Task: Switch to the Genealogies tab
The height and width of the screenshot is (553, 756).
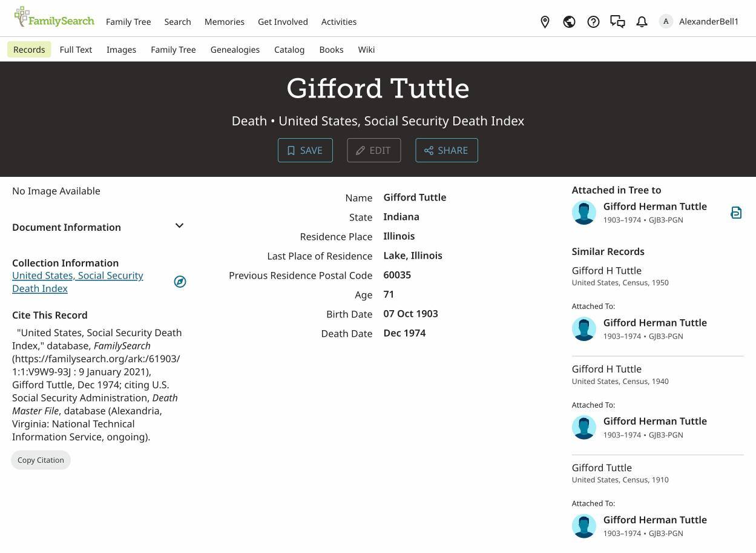Action: (x=235, y=50)
